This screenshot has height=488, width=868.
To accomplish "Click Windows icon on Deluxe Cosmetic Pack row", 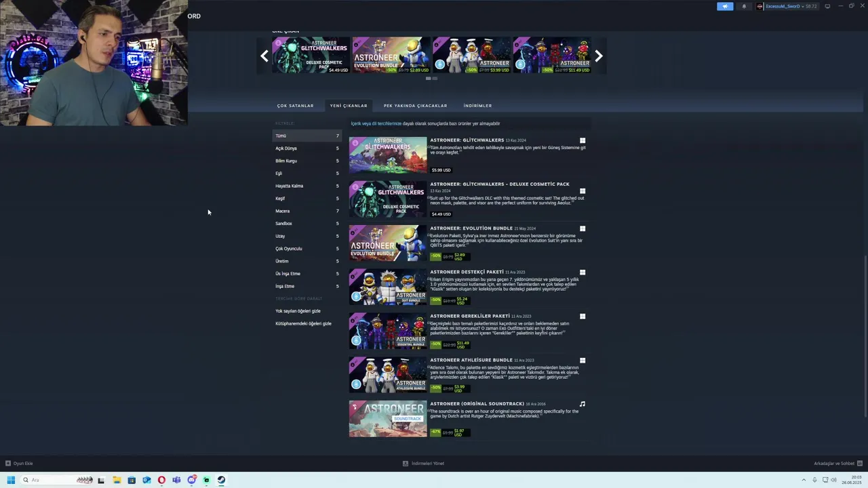I will pos(583,191).
